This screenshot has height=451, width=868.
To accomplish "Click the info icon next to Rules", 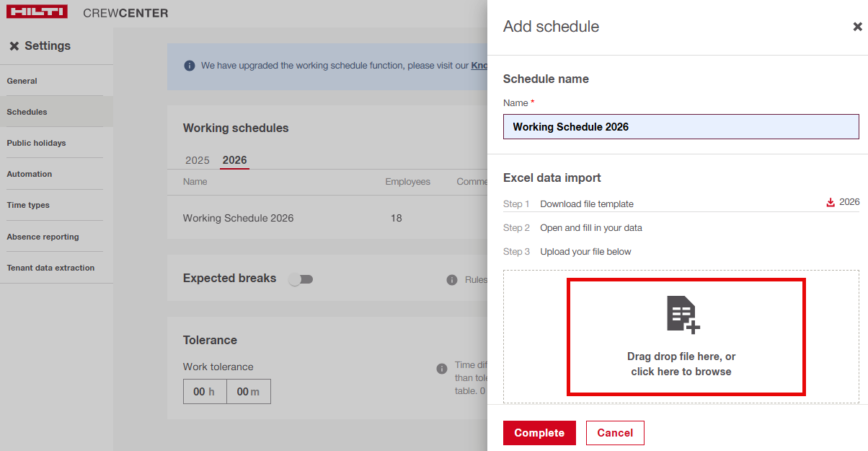I will click(452, 280).
